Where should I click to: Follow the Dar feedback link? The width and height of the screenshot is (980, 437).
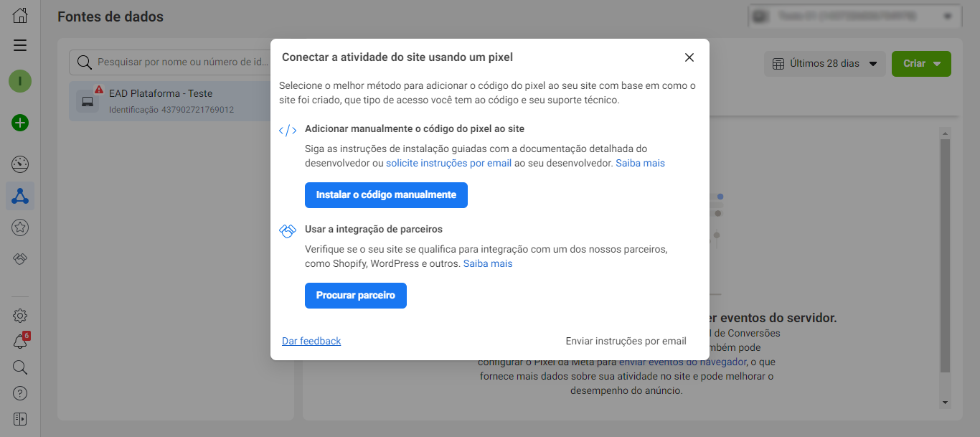pyautogui.click(x=311, y=341)
